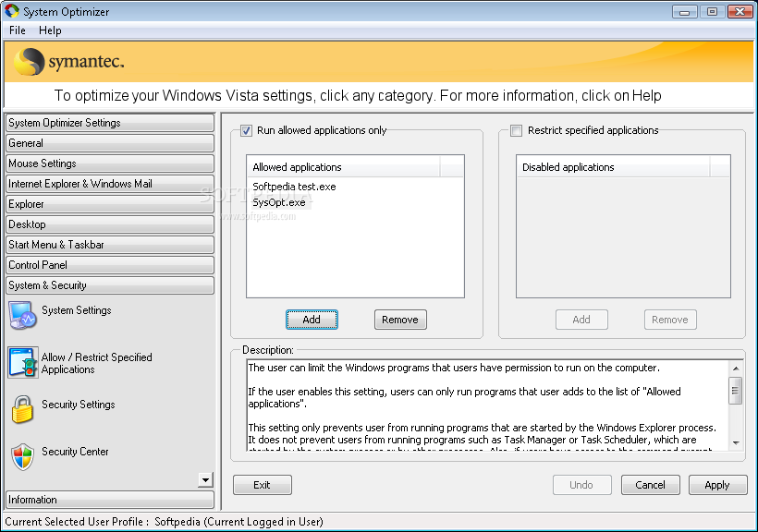Expand the Desktop category
The image size is (758, 532).
coord(110,224)
